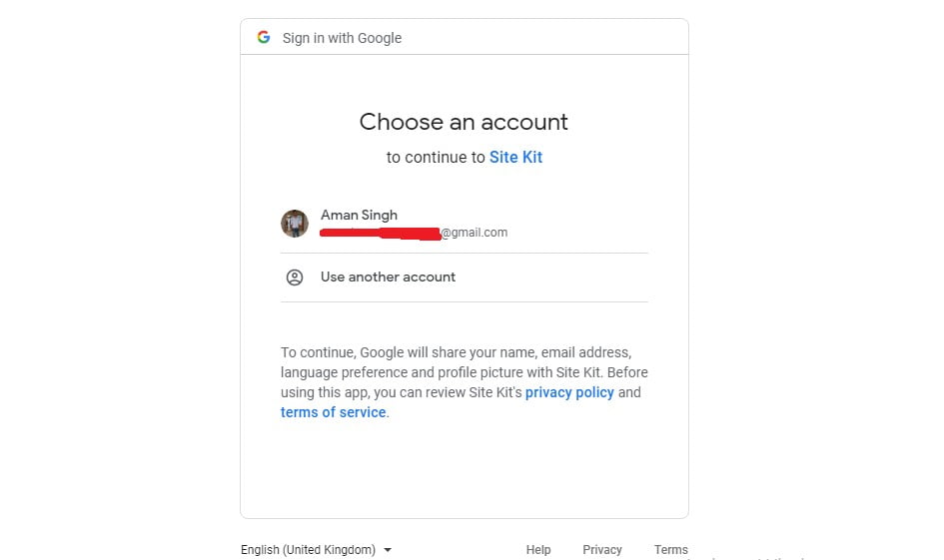Screen dimensions: 944x560
Task: Open the Terms footer link
Action: pos(670,550)
